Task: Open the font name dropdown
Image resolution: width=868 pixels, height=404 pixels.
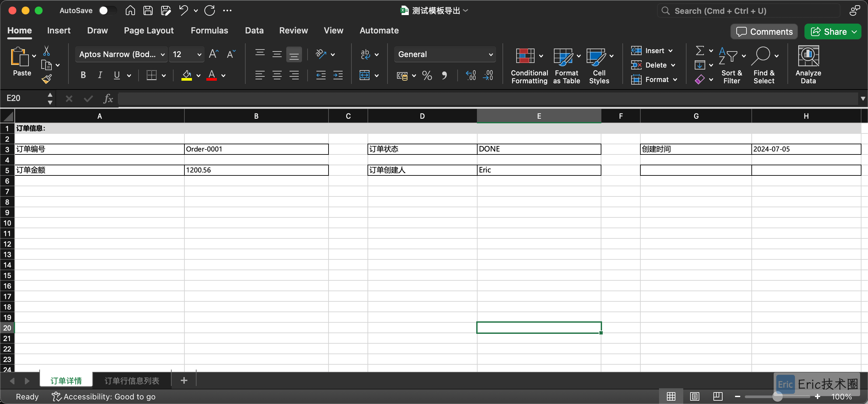Action: tap(163, 55)
